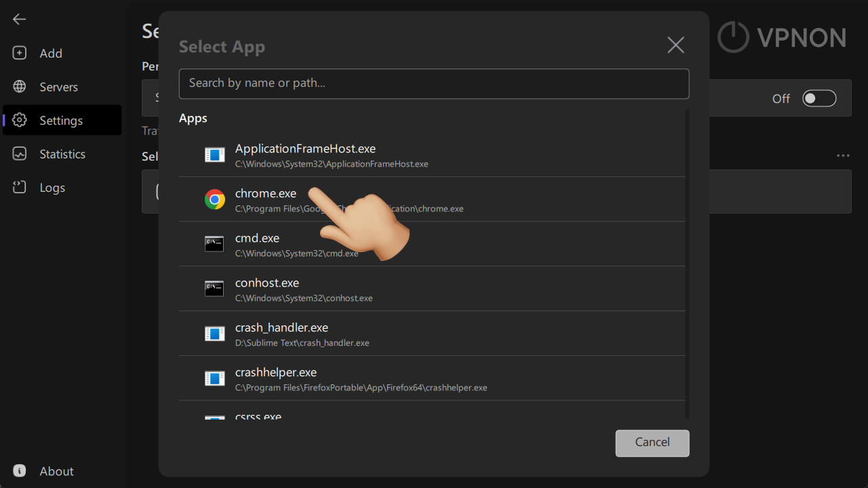Click the search by name or path field
Image resolution: width=868 pixels, height=488 pixels.
pos(434,83)
